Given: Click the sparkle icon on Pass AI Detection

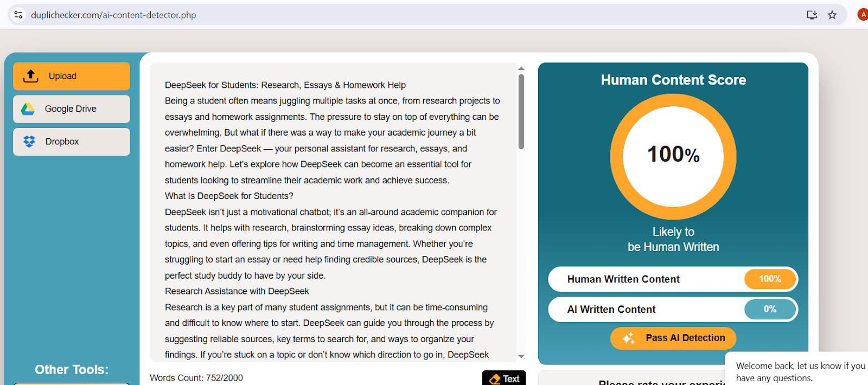Looking at the screenshot, I should (x=628, y=338).
